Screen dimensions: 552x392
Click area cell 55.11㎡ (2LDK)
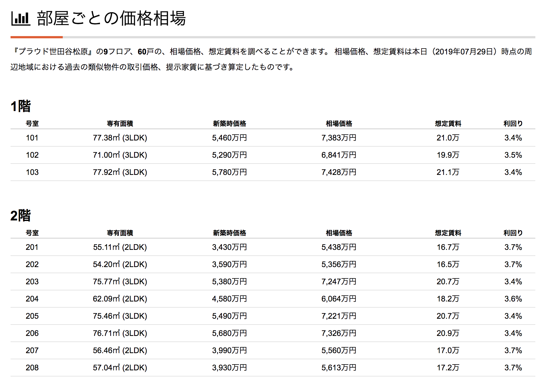120,247
